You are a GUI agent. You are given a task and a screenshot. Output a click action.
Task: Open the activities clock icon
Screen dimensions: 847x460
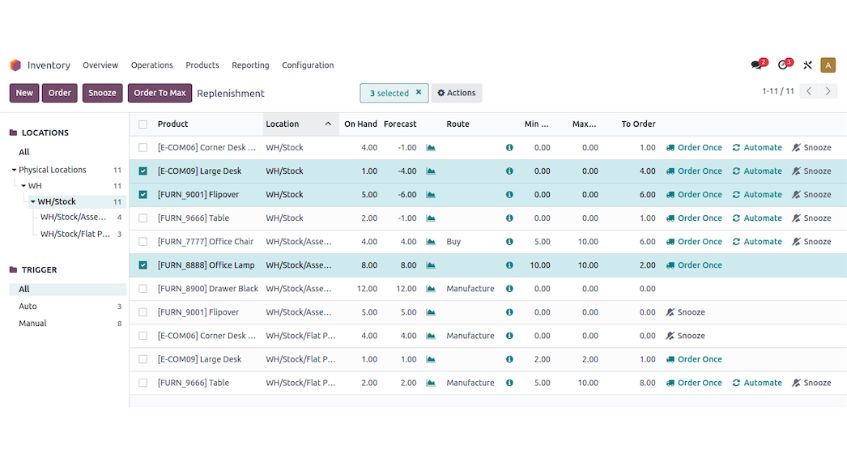coord(784,65)
